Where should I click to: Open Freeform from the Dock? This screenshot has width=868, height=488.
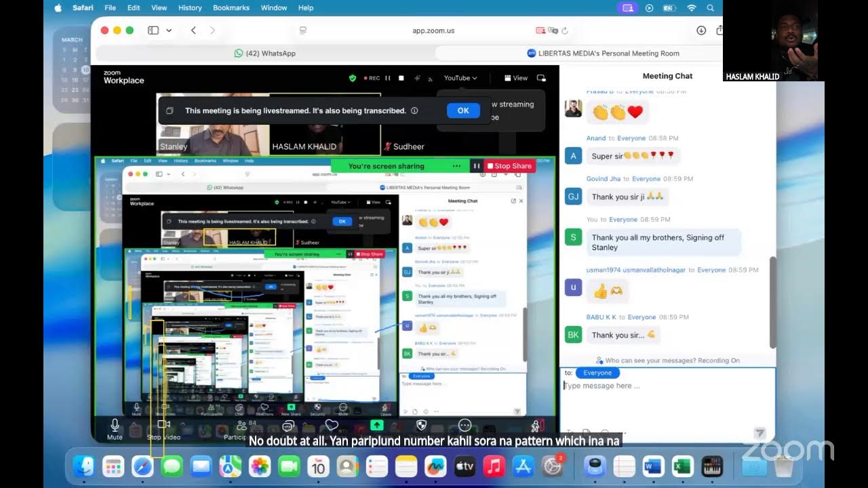(x=435, y=466)
